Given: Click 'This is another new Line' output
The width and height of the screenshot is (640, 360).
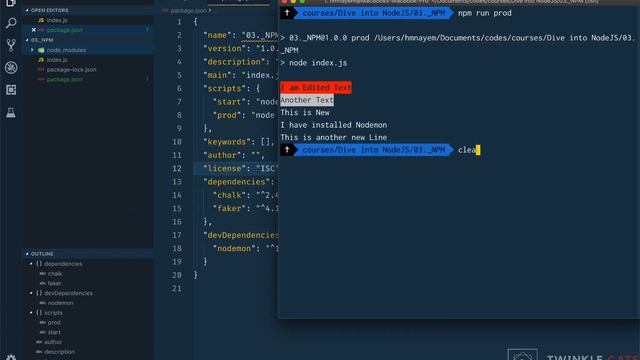Looking at the screenshot, I should [333, 138].
